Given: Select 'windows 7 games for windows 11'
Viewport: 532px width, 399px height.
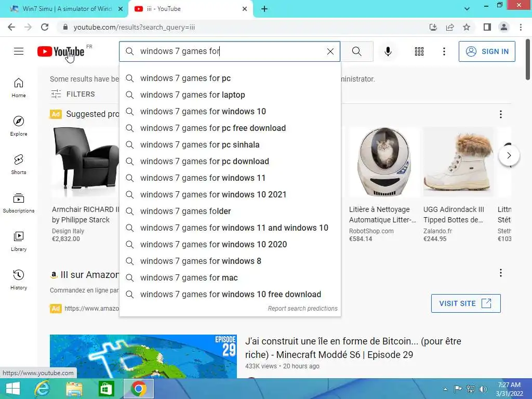Looking at the screenshot, I should (x=230, y=178).
